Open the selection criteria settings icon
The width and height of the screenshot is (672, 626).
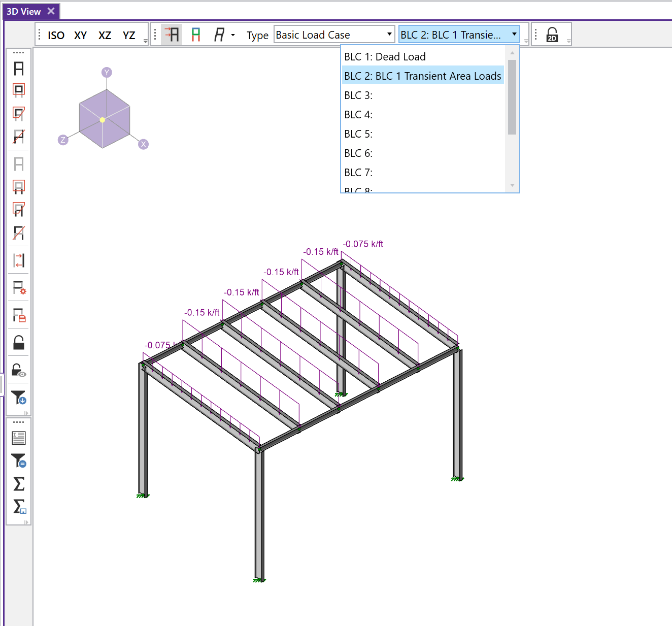(18, 288)
